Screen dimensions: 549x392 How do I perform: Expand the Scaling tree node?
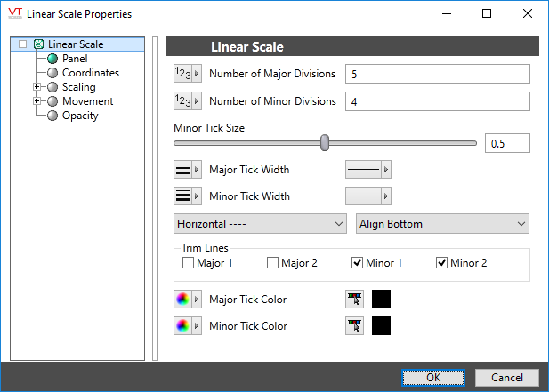coord(36,87)
